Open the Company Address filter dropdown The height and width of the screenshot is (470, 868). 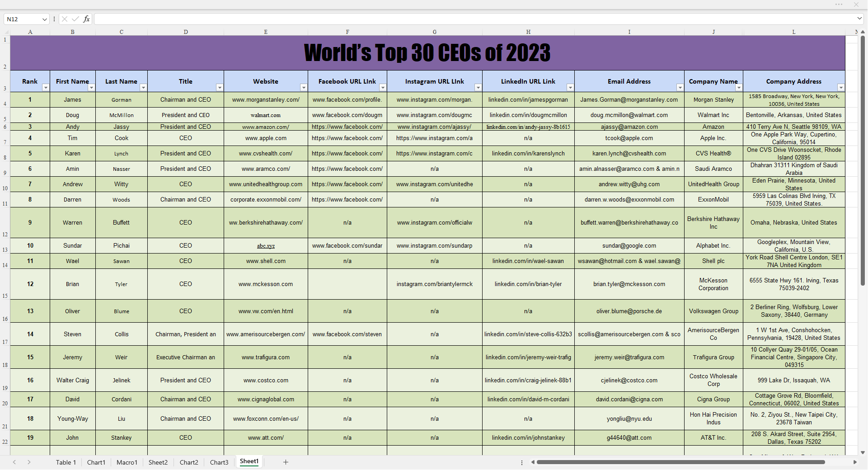tap(841, 88)
